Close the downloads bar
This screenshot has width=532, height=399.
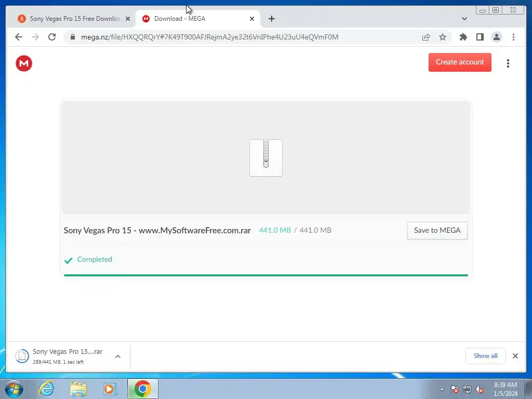pos(515,355)
